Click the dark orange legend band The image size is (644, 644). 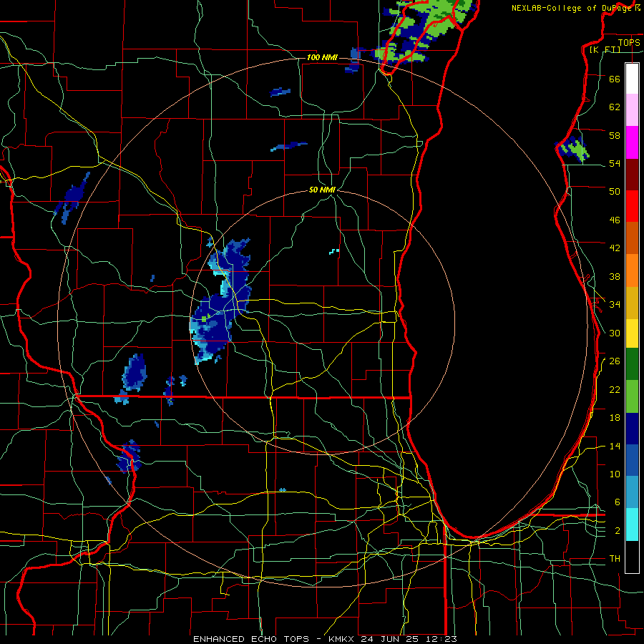pyautogui.click(x=632, y=238)
